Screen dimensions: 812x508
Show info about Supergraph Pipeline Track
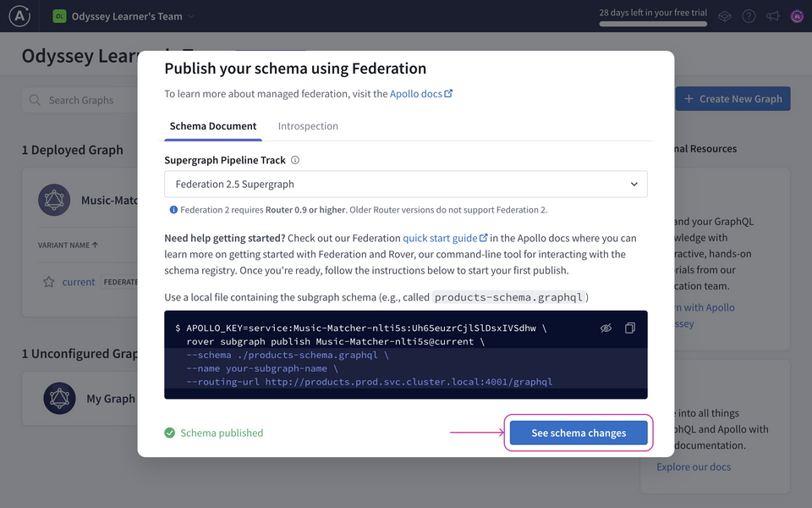(x=295, y=160)
